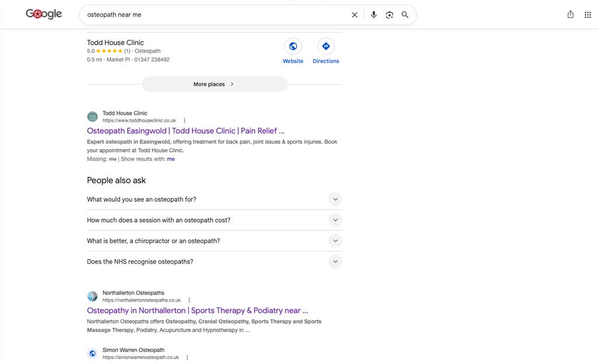Screen dimensions: 598x364
Task: Clear the search box with X icon
Action: (x=354, y=15)
